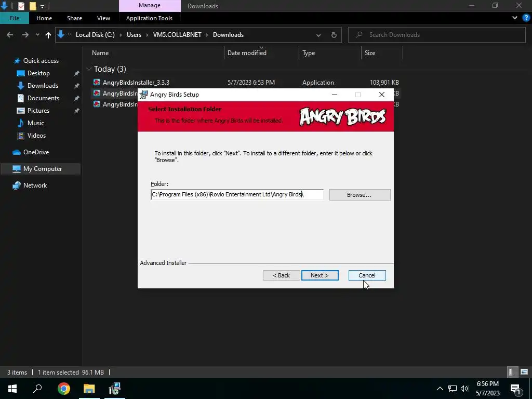
Task: Collapse the Today (3) group
Action: (x=89, y=69)
